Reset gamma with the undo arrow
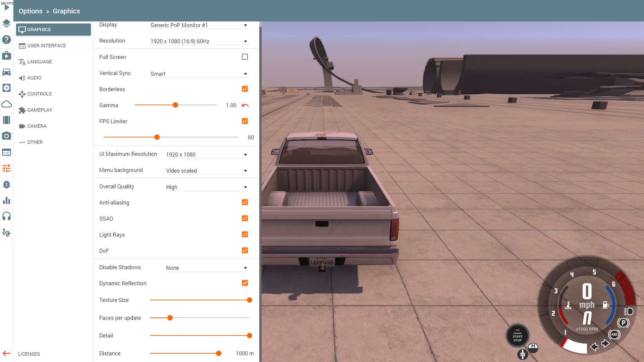Image resolution: width=644 pixels, height=362 pixels. tap(245, 105)
